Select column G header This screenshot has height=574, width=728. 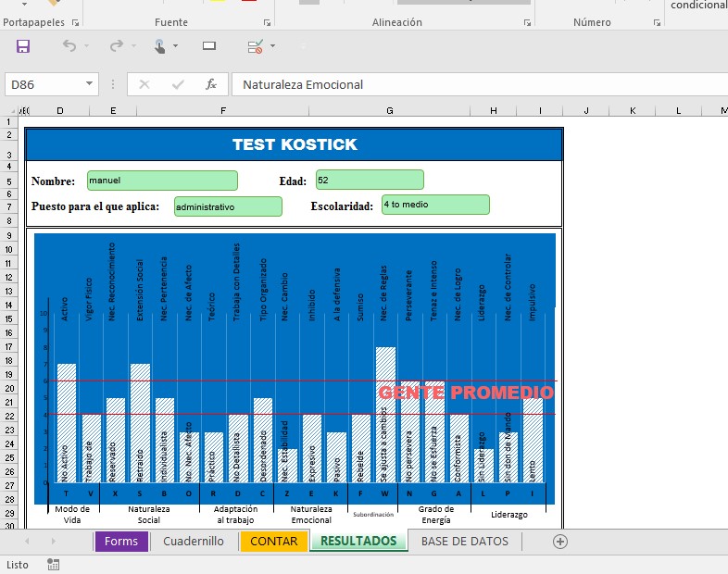(390, 110)
